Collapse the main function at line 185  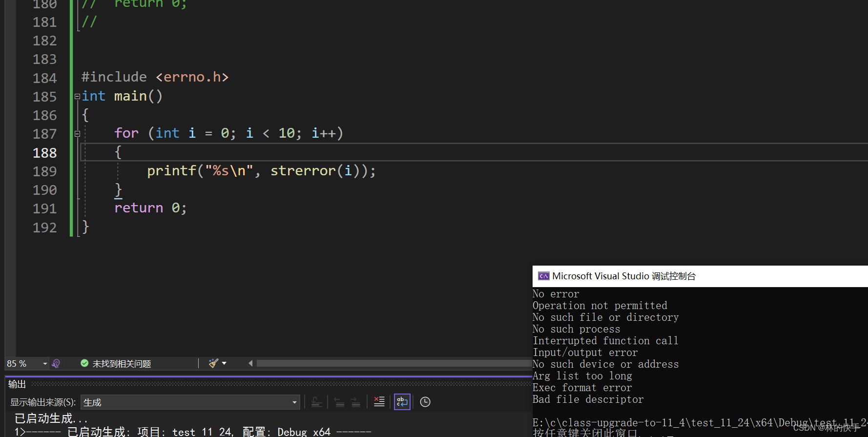(77, 97)
